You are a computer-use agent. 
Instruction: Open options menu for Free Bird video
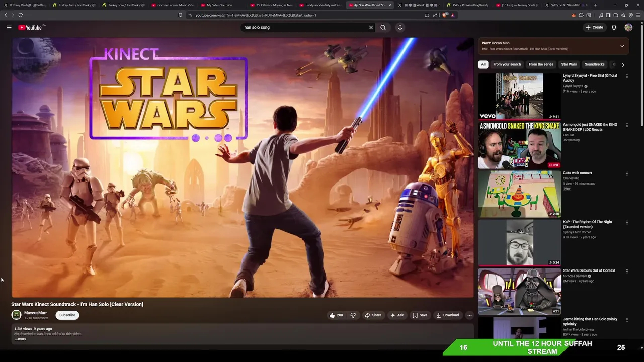coord(627,76)
